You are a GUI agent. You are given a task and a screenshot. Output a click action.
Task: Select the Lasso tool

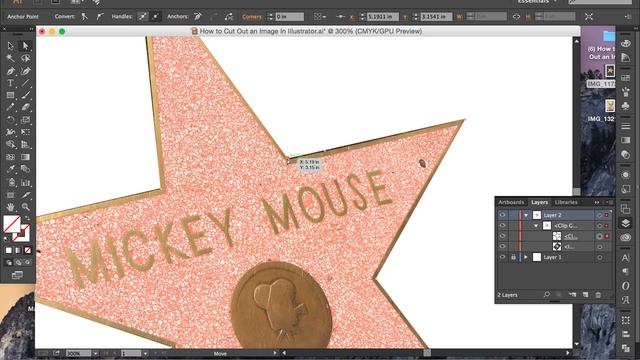click(x=25, y=58)
